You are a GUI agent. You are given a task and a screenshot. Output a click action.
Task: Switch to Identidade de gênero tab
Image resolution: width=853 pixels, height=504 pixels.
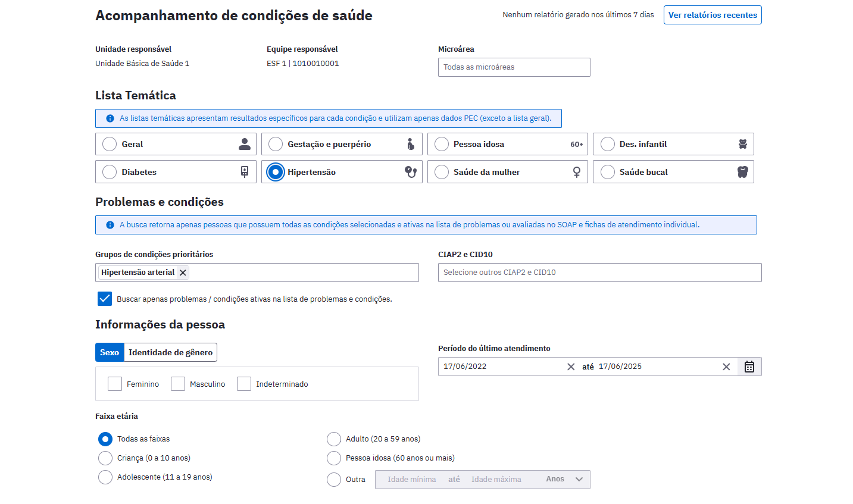171,352
